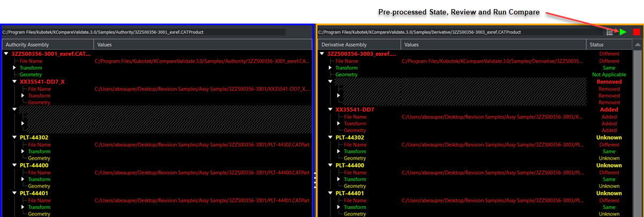Image resolution: width=644 pixels, height=217 pixels.
Task: Select Geometry under Authority PLT-44401
Action: (39, 214)
